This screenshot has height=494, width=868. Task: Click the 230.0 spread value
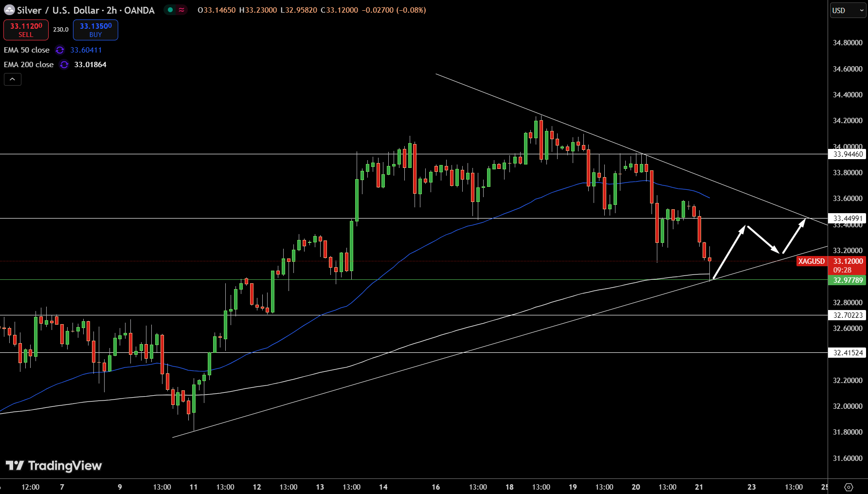tap(61, 30)
